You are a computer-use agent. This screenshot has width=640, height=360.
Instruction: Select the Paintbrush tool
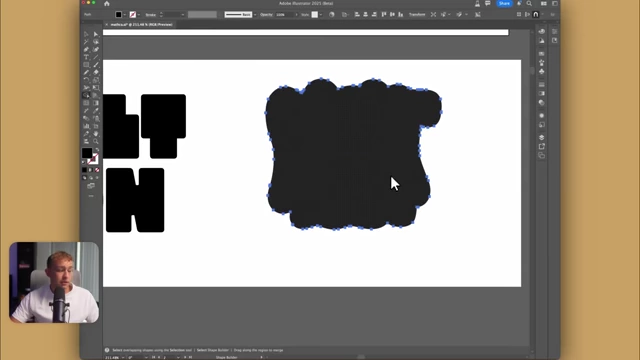click(x=96, y=65)
